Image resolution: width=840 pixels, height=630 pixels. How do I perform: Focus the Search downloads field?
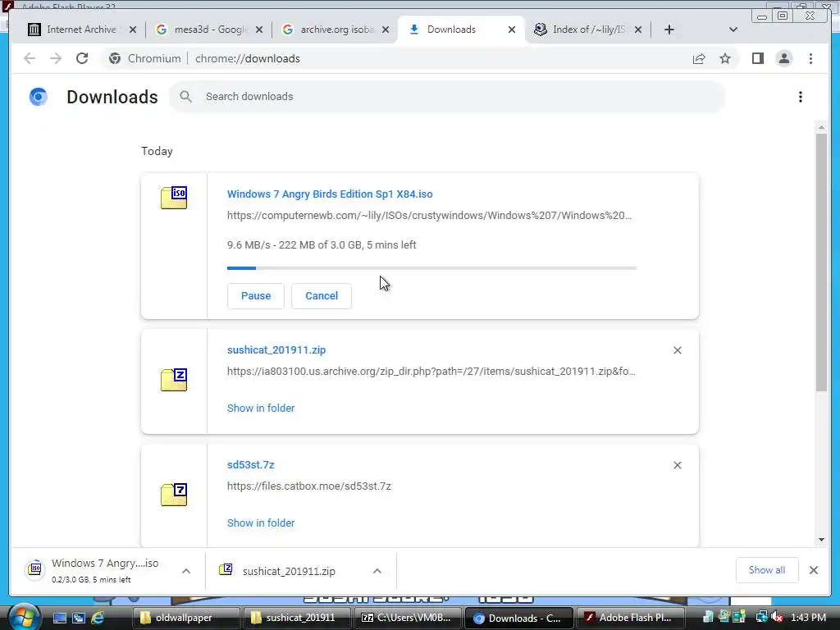pyautogui.click(x=447, y=97)
